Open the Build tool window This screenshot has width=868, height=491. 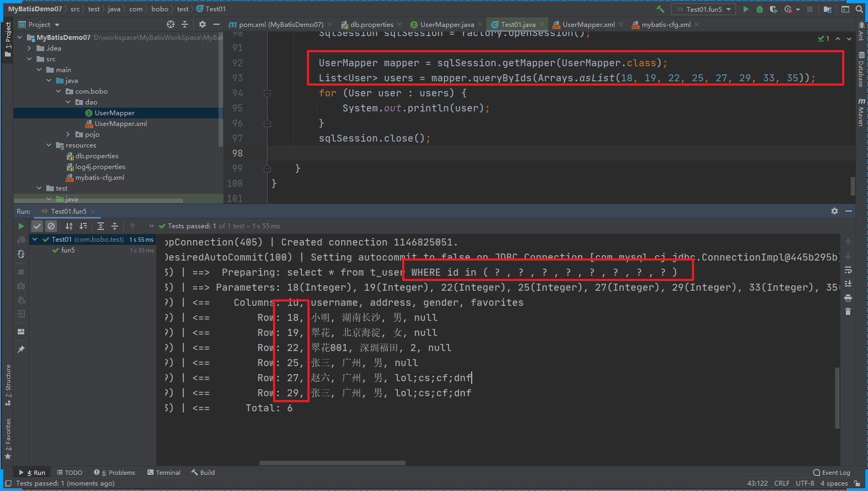point(203,473)
